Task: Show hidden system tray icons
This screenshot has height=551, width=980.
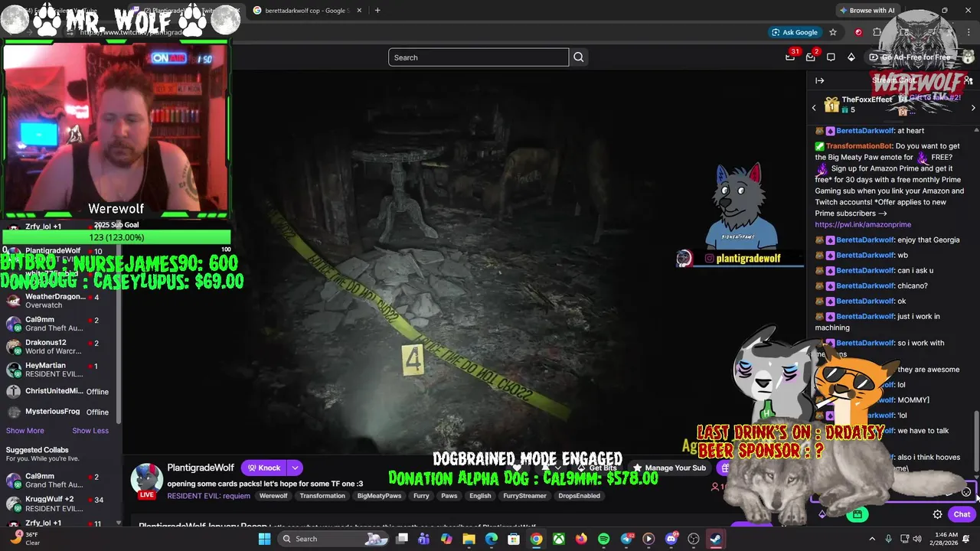Action: pyautogui.click(x=871, y=539)
